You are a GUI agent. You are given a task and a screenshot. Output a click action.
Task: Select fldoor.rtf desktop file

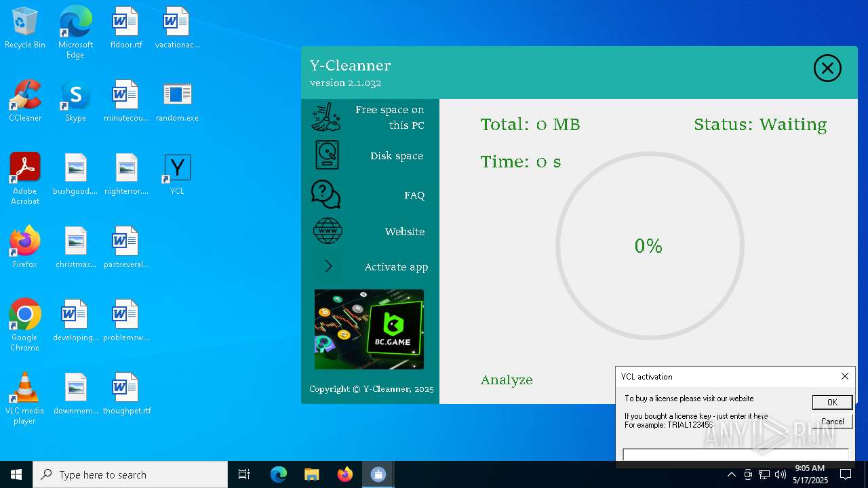[126, 28]
